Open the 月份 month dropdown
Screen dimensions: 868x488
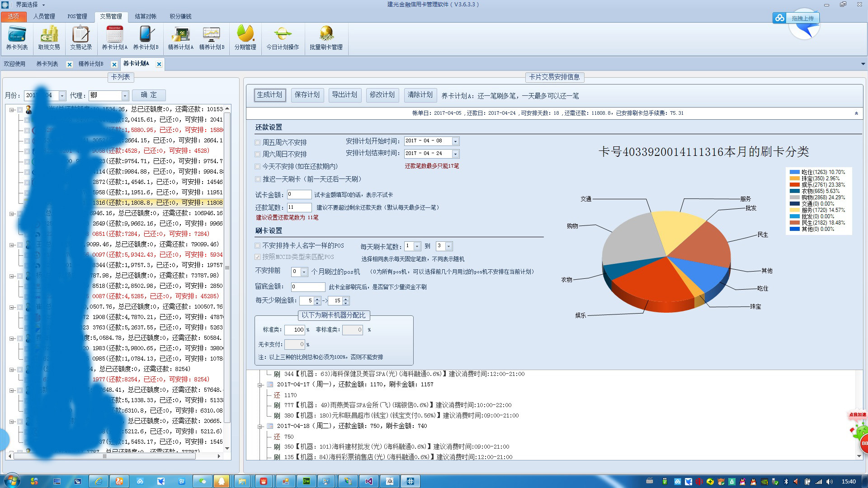62,96
